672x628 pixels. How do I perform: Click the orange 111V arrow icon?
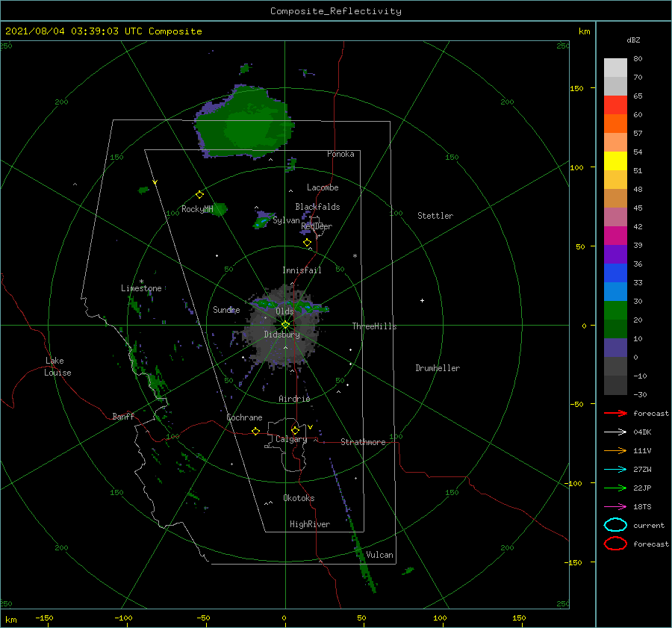615,450
